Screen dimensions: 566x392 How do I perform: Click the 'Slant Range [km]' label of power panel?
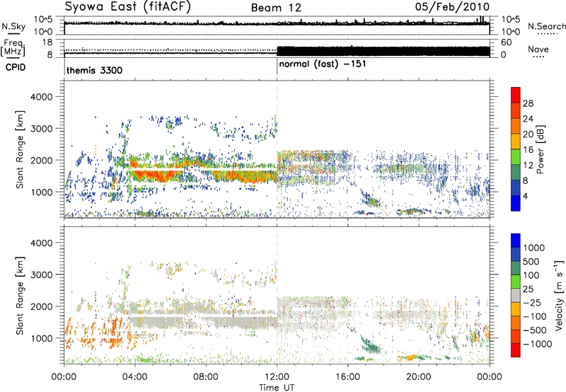pyautogui.click(x=20, y=150)
